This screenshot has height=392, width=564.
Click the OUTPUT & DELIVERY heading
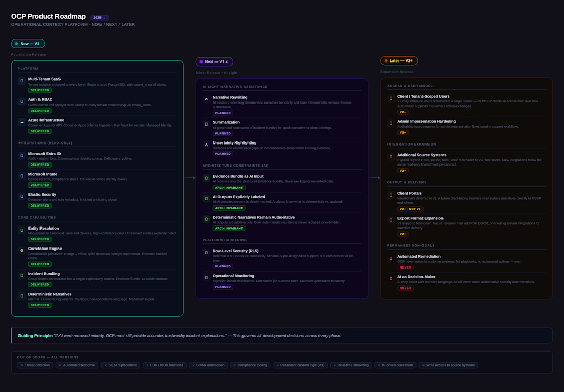click(x=407, y=183)
